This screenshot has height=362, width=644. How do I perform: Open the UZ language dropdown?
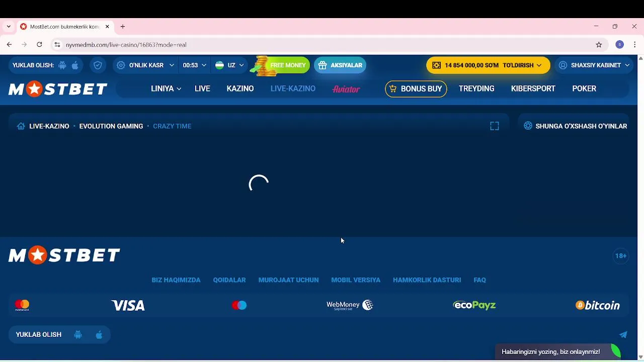click(x=229, y=65)
